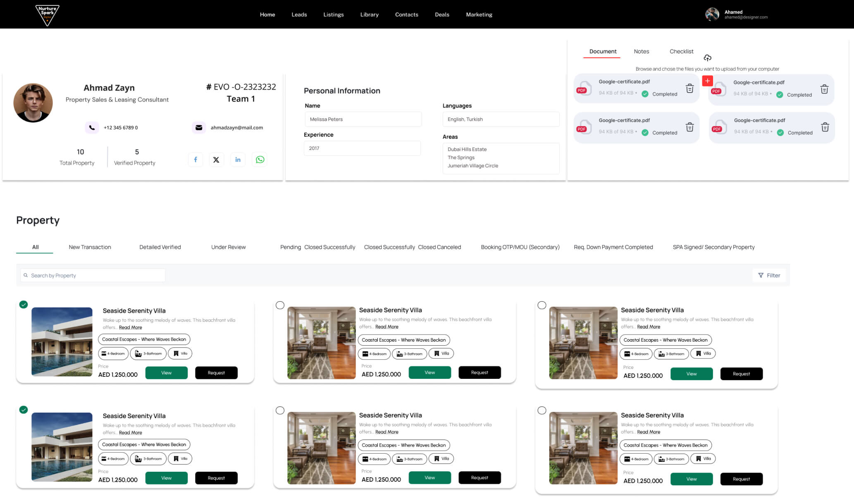The width and height of the screenshot is (854, 504).
Task: Open the X (Twitter) social icon
Action: 216,159
